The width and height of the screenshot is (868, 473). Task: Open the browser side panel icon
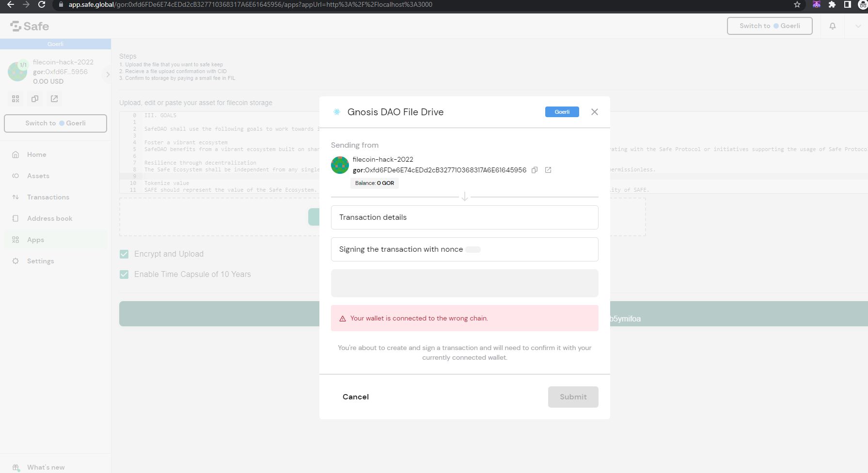(848, 4)
